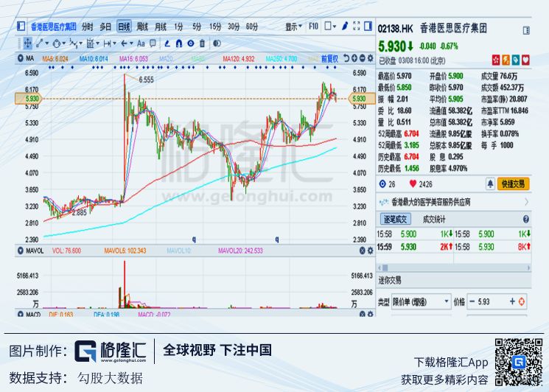This screenshot has height=392, width=549.
Task: Open MACD settings gear
Action: (370, 314)
